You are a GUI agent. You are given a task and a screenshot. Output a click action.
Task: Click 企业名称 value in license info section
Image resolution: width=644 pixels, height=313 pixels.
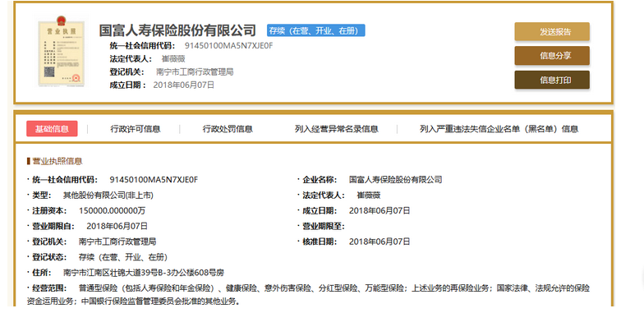(396, 179)
